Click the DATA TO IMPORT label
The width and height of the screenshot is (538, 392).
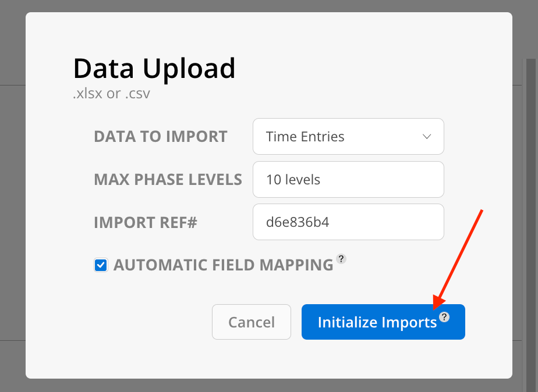click(x=161, y=137)
